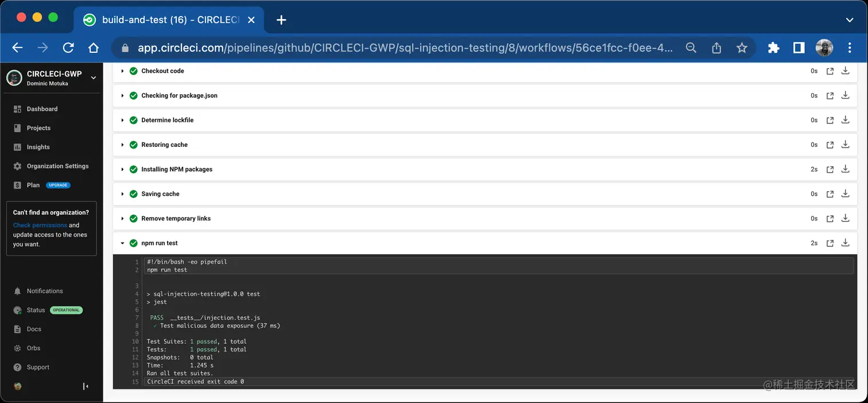
Task: Click the UPGRADE badge next to Plan
Action: (x=57, y=185)
